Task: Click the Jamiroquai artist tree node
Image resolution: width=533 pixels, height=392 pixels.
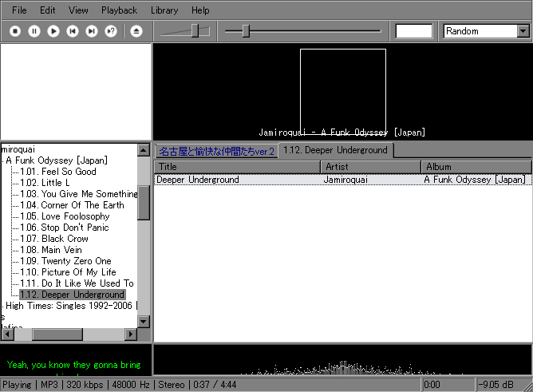Action: [18, 149]
